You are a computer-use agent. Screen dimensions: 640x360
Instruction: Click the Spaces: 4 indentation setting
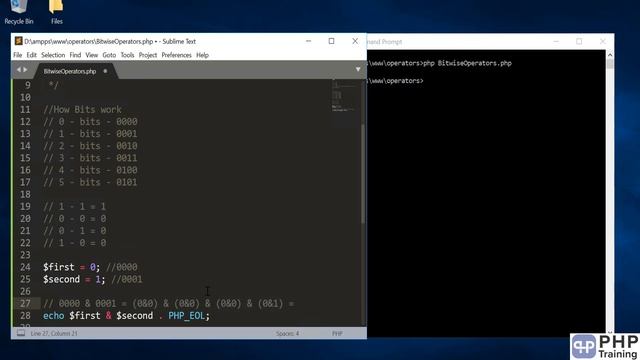point(287,333)
